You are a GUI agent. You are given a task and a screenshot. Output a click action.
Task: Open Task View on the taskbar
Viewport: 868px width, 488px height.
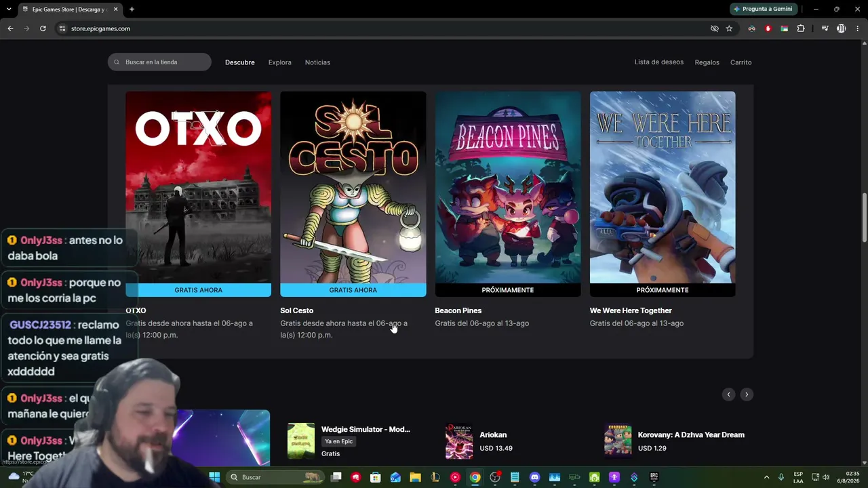(336, 477)
